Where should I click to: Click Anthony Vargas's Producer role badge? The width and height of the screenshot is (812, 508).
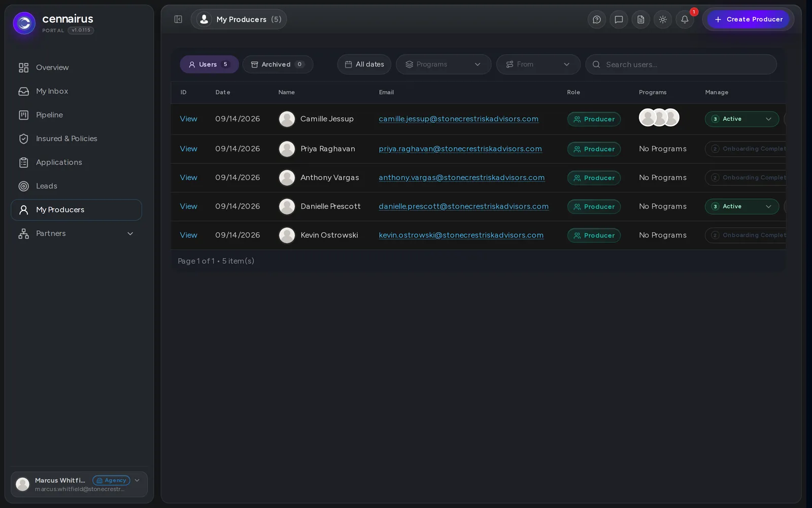click(x=594, y=178)
